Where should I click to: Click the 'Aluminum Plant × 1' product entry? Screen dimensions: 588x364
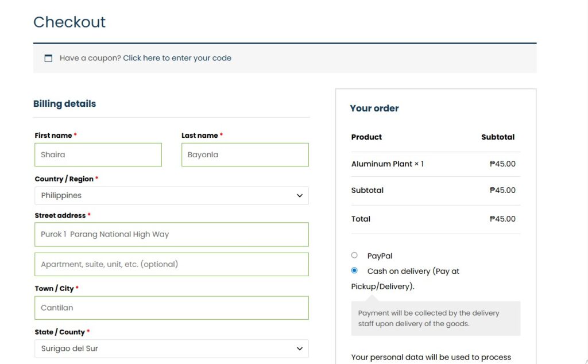[x=387, y=164]
